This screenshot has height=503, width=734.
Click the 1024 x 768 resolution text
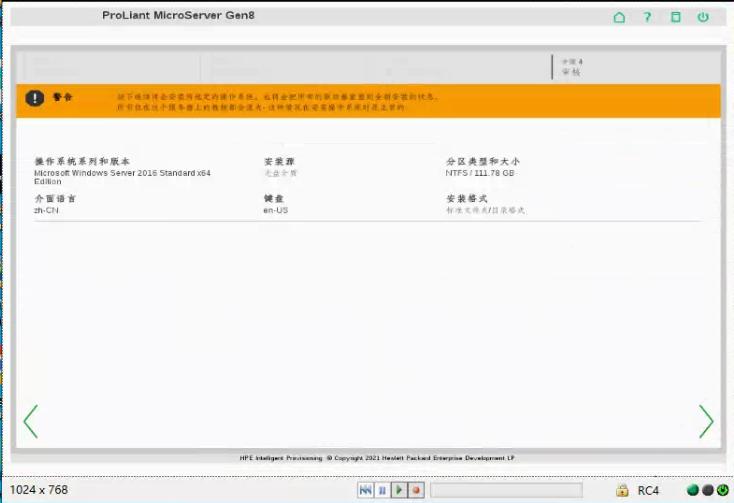[39, 490]
